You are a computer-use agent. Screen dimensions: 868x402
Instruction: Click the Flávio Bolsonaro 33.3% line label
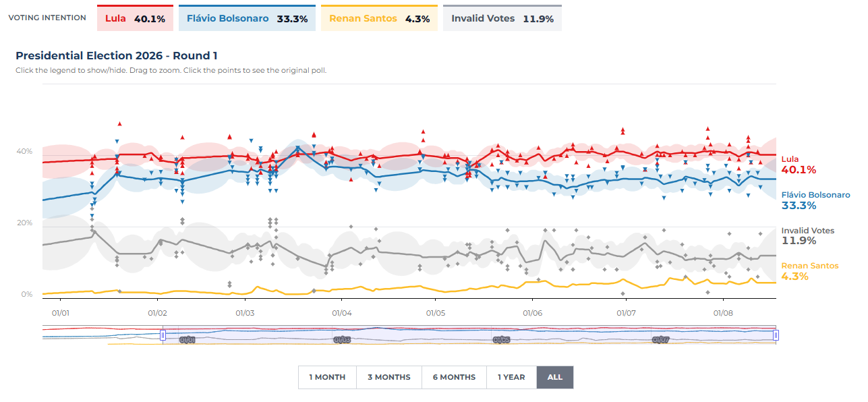[815, 200]
